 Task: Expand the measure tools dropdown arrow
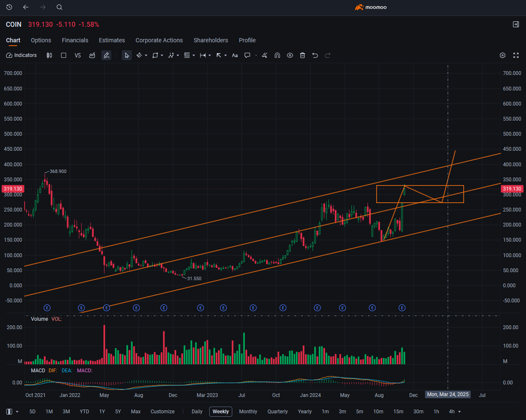pyautogui.click(x=210, y=55)
